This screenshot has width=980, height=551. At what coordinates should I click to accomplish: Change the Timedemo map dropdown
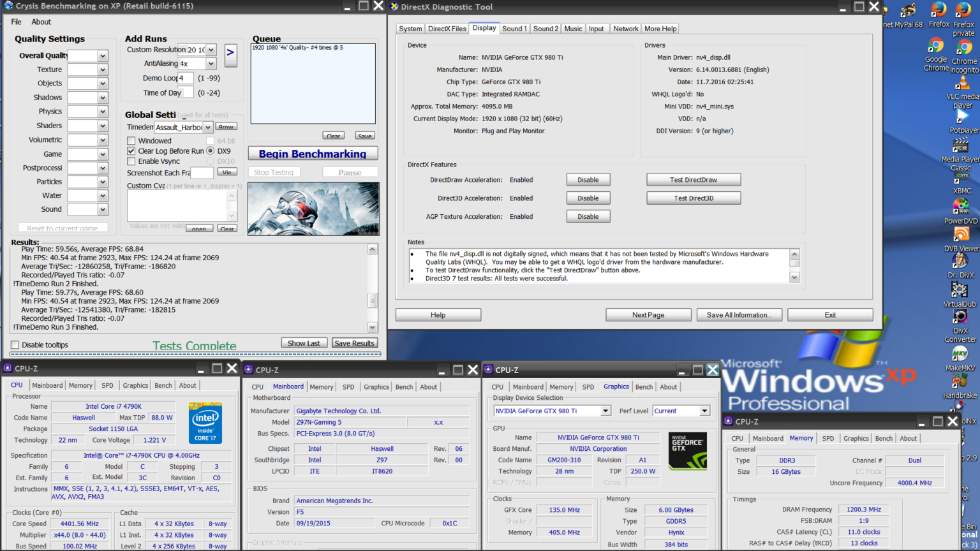pyautogui.click(x=209, y=127)
